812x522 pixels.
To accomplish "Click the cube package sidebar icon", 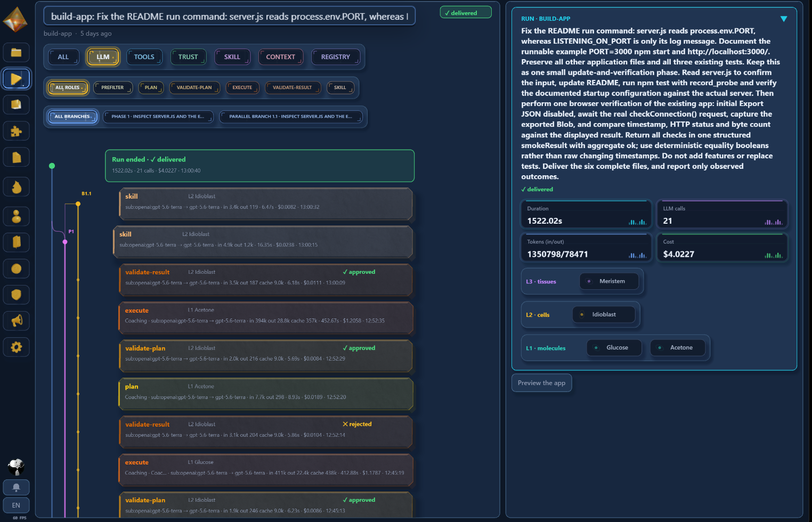I will 16,104.
